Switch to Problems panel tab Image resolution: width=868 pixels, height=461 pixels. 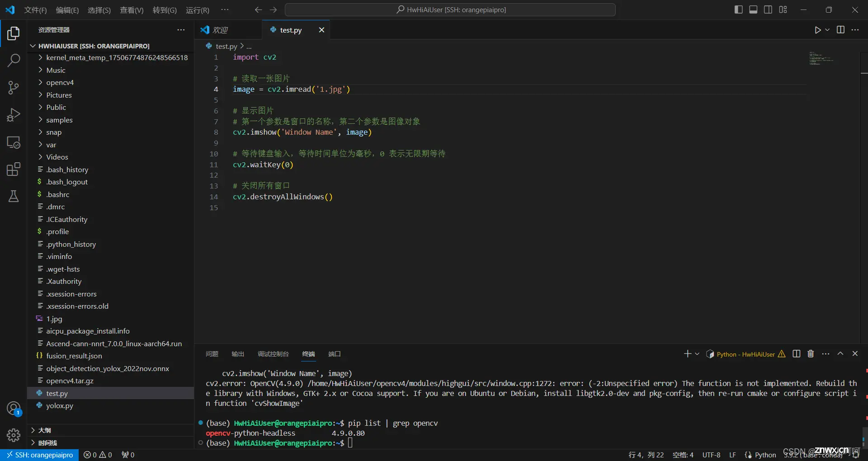pyautogui.click(x=212, y=354)
